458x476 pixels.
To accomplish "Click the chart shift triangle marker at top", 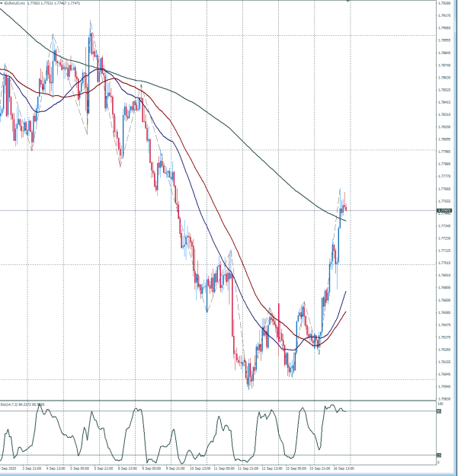I will click(x=348, y=2).
